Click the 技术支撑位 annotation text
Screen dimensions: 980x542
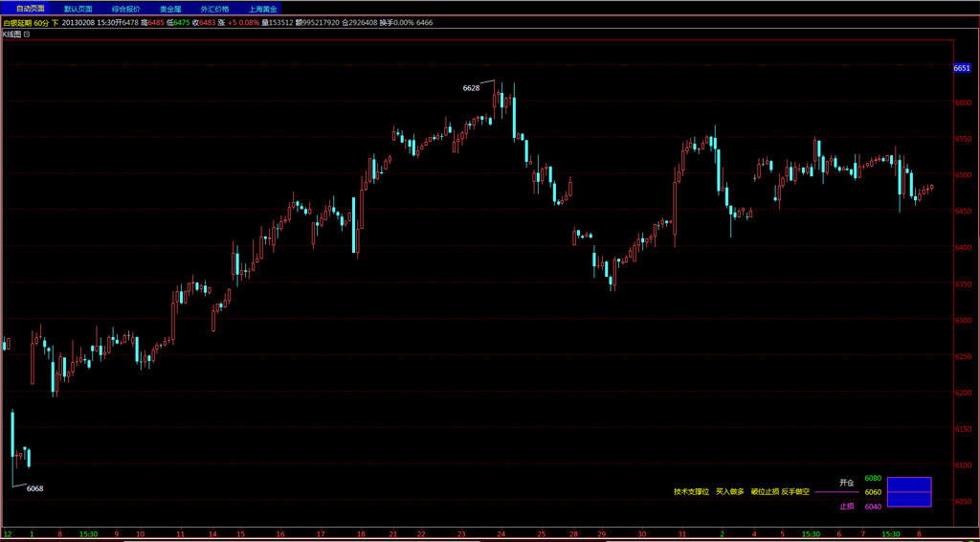(691, 492)
